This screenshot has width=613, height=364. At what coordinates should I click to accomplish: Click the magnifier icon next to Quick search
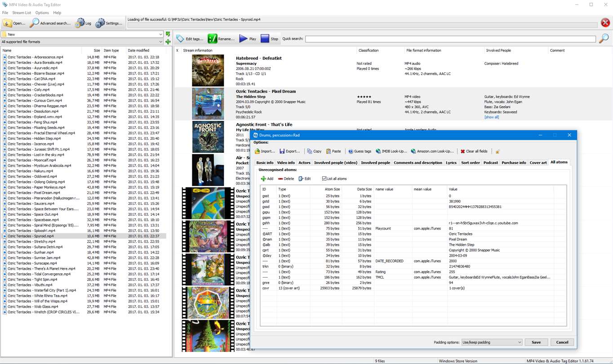point(604,39)
